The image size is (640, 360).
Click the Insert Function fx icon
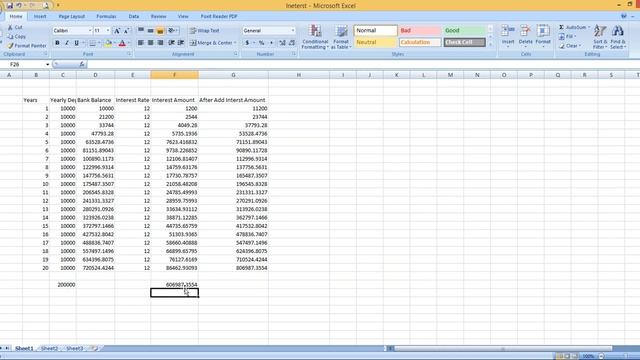click(x=82, y=64)
